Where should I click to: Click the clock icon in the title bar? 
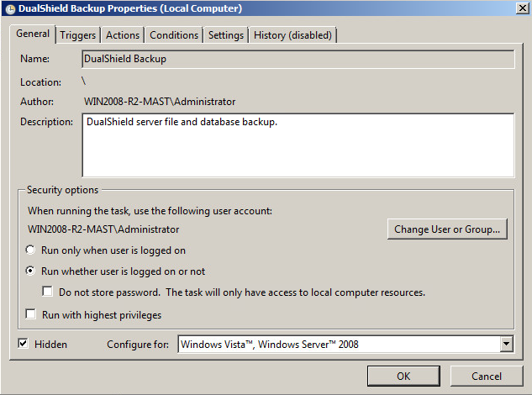tap(8, 8)
